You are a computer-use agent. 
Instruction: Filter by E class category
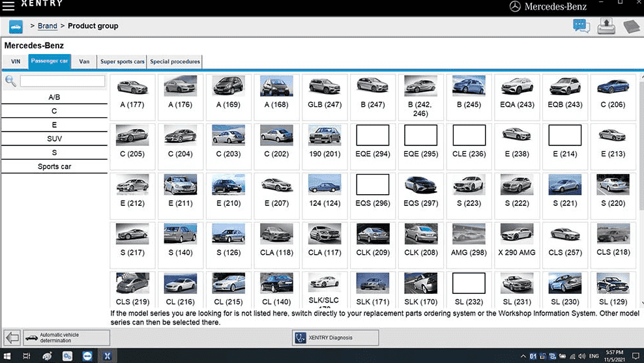54,125
